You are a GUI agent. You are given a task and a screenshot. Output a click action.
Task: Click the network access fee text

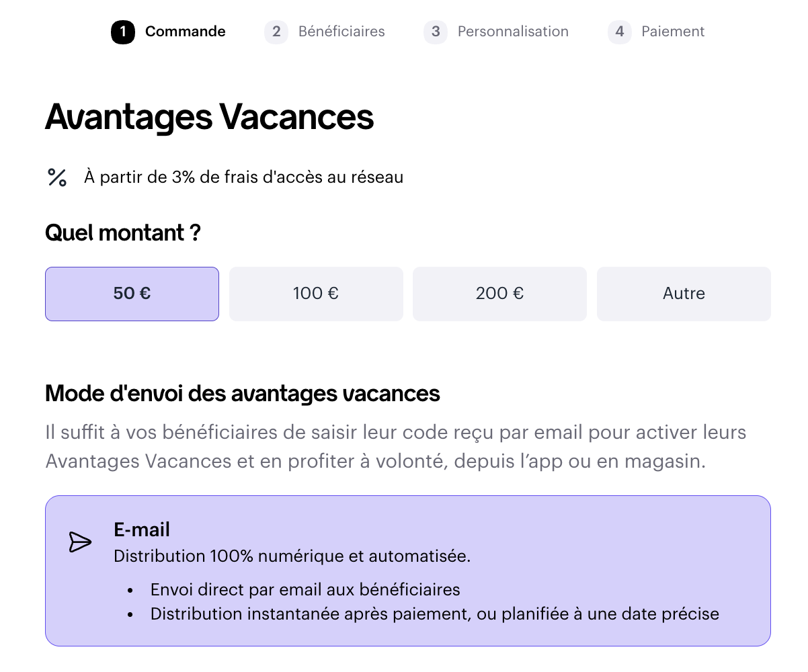point(243,177)
